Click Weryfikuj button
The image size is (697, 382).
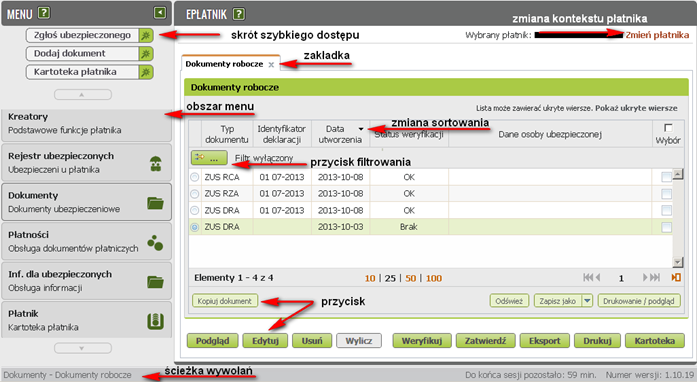422,341
